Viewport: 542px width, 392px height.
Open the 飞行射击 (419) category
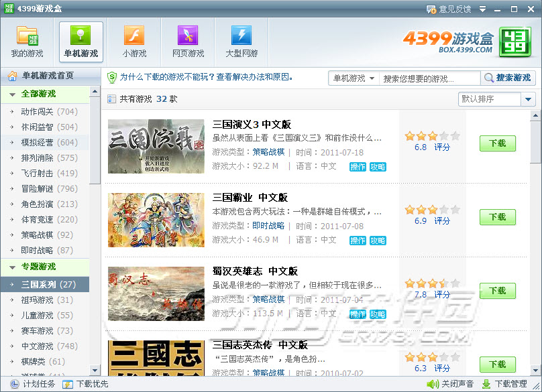coord(45,173)
